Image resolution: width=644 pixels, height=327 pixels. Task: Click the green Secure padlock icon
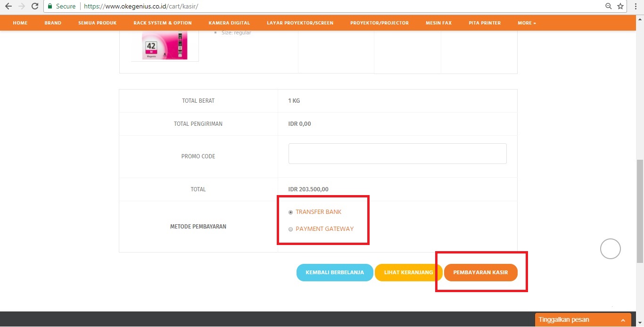click(x=50, y=7)
